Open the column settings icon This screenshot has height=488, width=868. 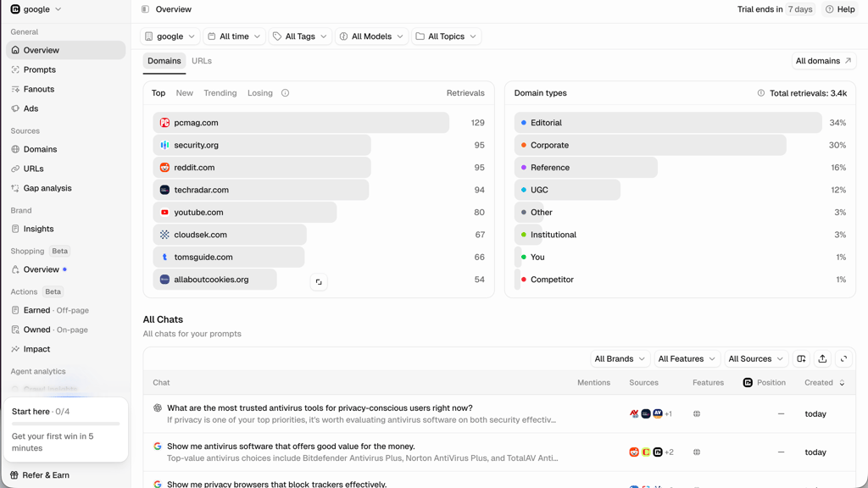pos(801,359)
